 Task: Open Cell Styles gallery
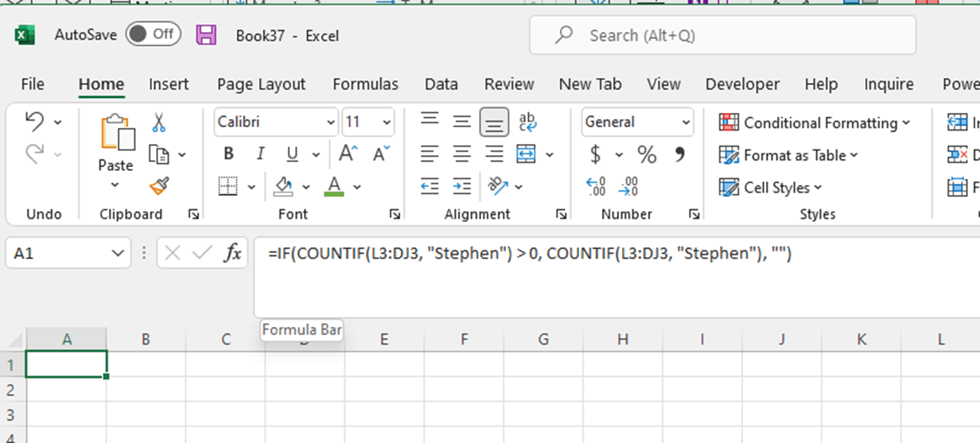coord(770,188)
